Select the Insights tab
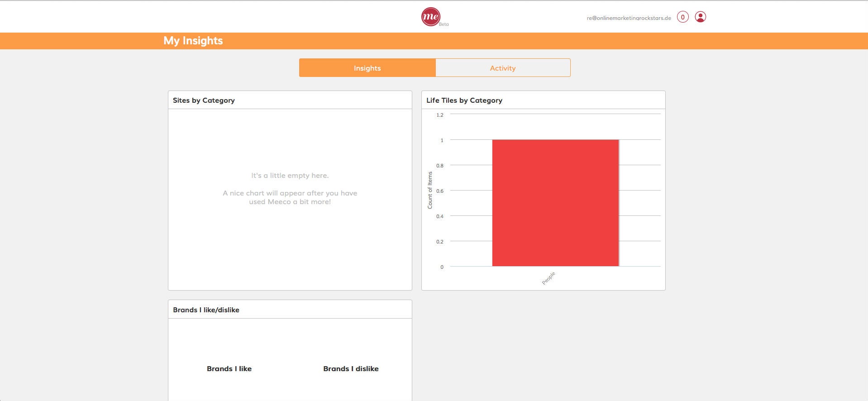Viewport: 868px width, 401px height. (x=367, y=68)
